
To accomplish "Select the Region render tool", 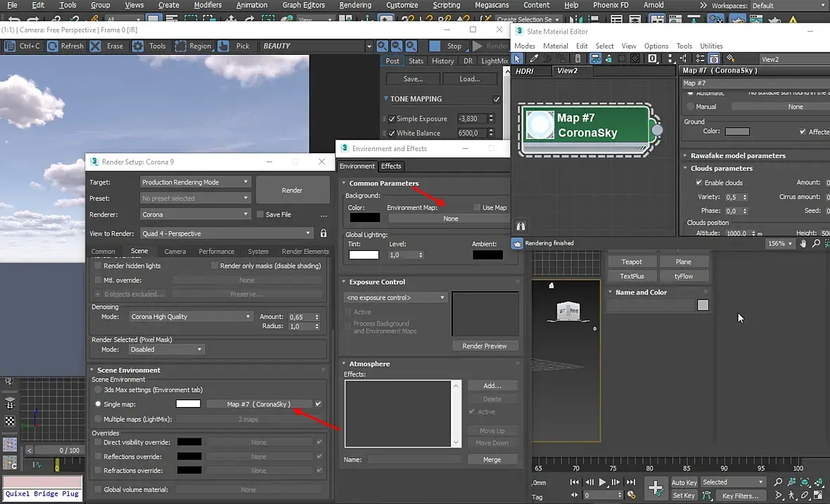I will click(x=193, y=46).
